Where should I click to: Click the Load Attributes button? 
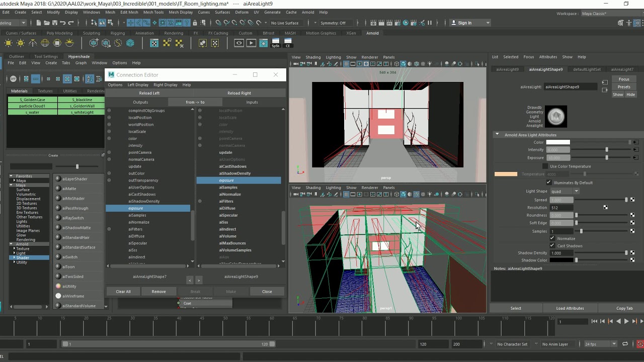(x=570, y=308)
